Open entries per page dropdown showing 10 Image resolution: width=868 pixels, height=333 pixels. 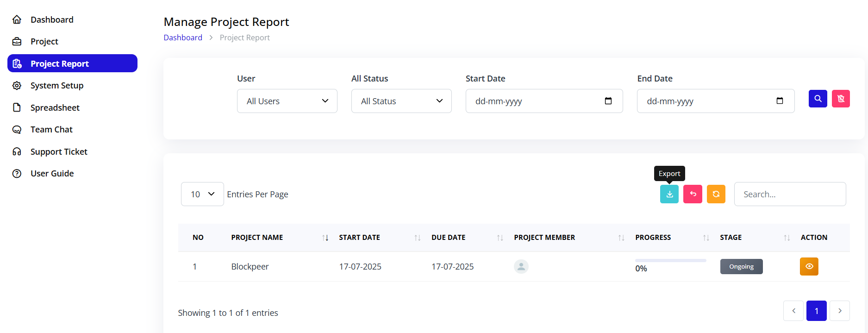[x=202, y=194]
